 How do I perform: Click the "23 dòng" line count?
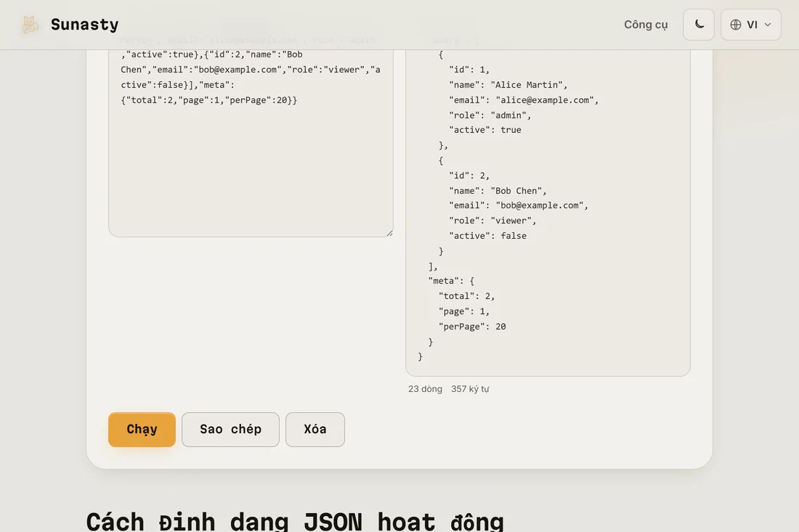[425, 389]
